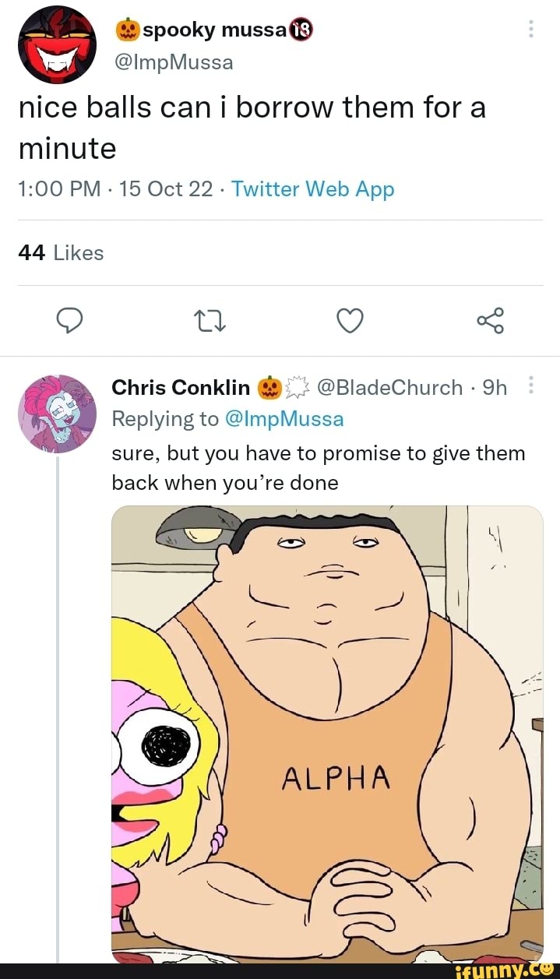560x979 pixels.
Task: Open the reply's 9h timestamp
Action: (495, 388)
